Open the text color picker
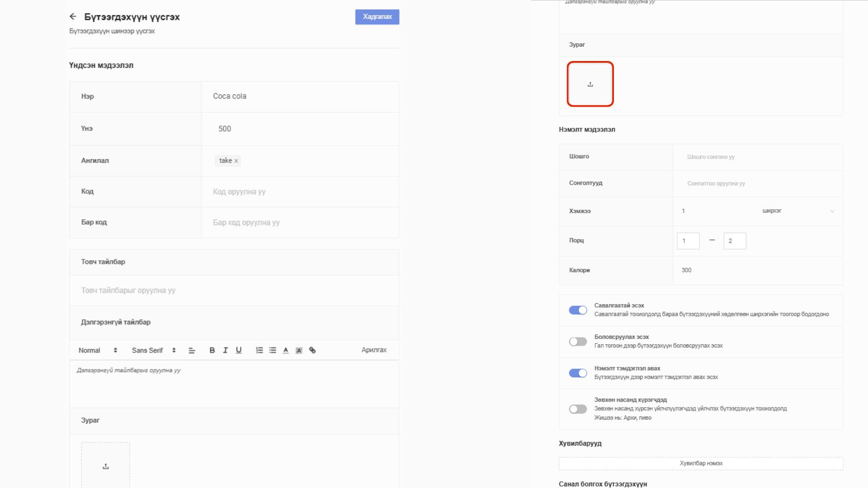The image size is (868, 488). click(x=286, y=350)
